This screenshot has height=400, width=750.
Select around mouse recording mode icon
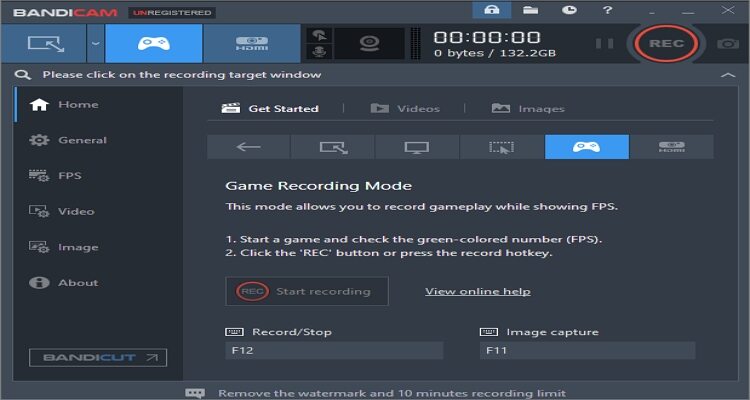[502, 147]
